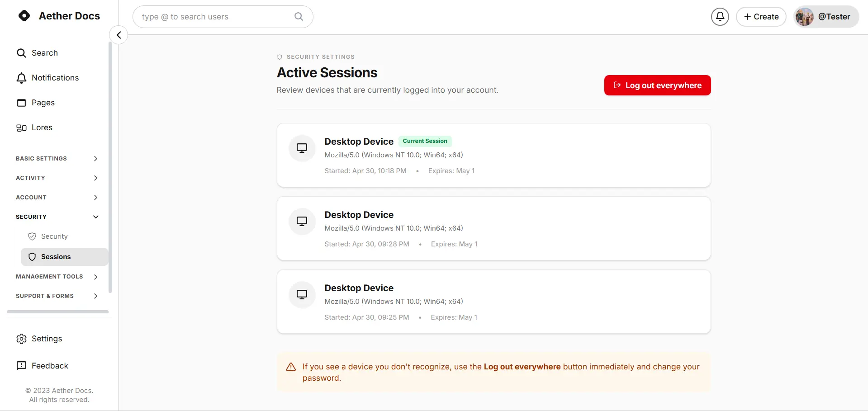Viewport: 868px width, 411px height.
Task: Click the Tester avatar picture
Action: (805, 17)
